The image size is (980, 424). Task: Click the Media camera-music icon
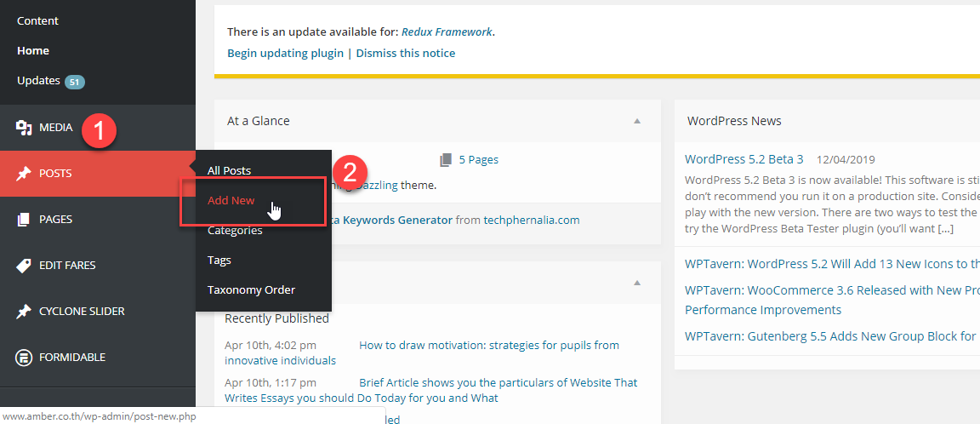click(24, 128)
